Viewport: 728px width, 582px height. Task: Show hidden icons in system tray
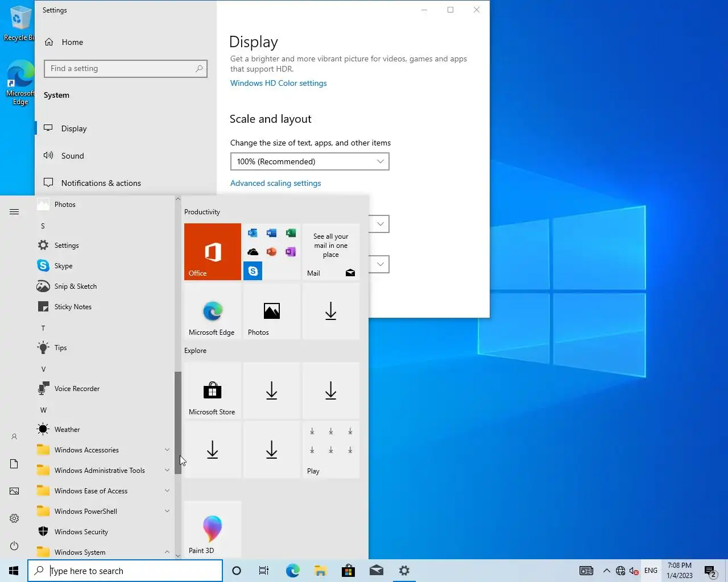click(607, 571)
